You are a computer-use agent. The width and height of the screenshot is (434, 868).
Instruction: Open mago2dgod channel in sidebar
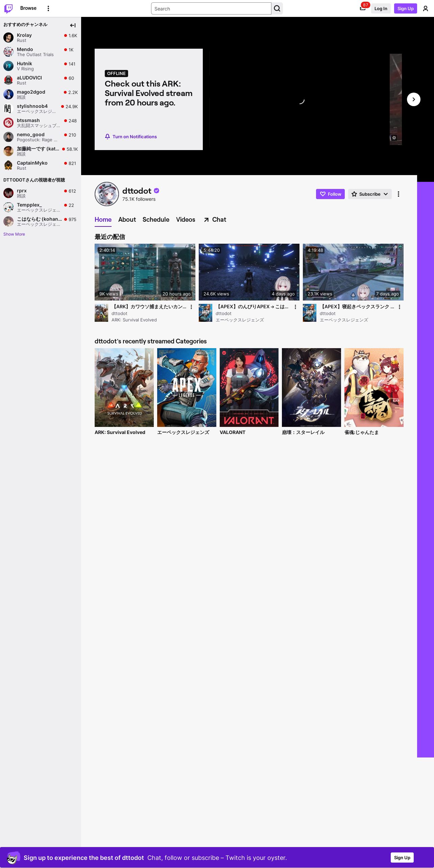click(x=41, y=94)
